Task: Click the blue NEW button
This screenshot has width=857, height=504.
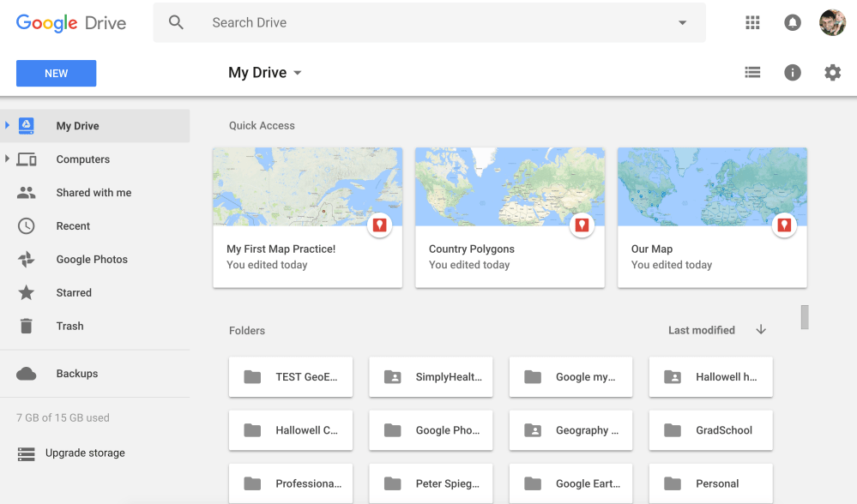Action: click(57, 74)
